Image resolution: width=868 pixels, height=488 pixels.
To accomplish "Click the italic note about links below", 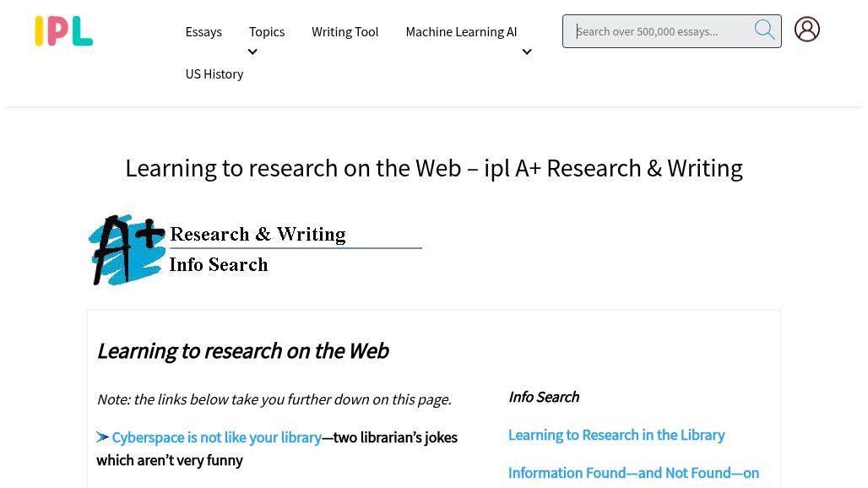I will coord(274,399).
